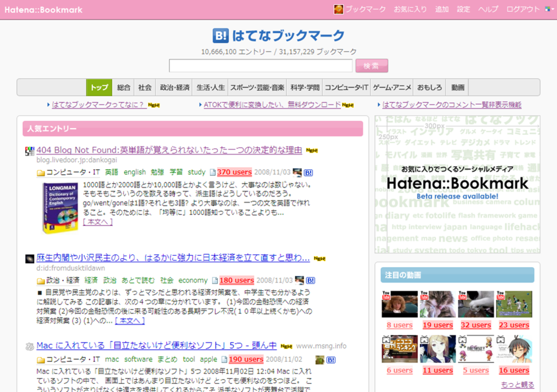Click the favicon beside Mac に入れている entry

click(x=30, y=346)
